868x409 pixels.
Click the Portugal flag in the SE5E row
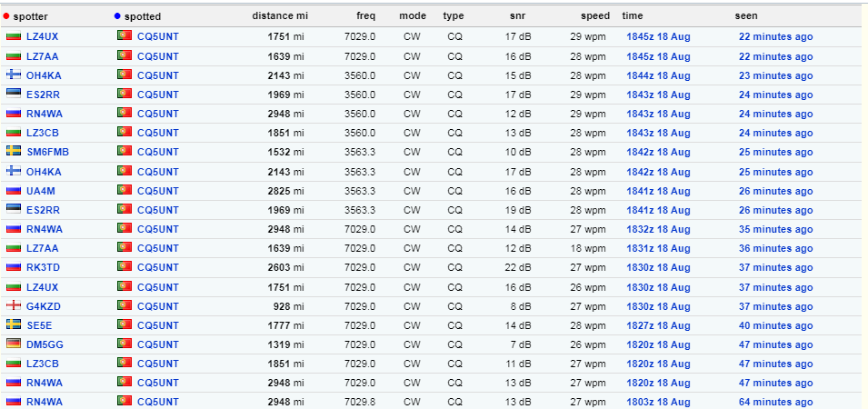tap(124, 324)
